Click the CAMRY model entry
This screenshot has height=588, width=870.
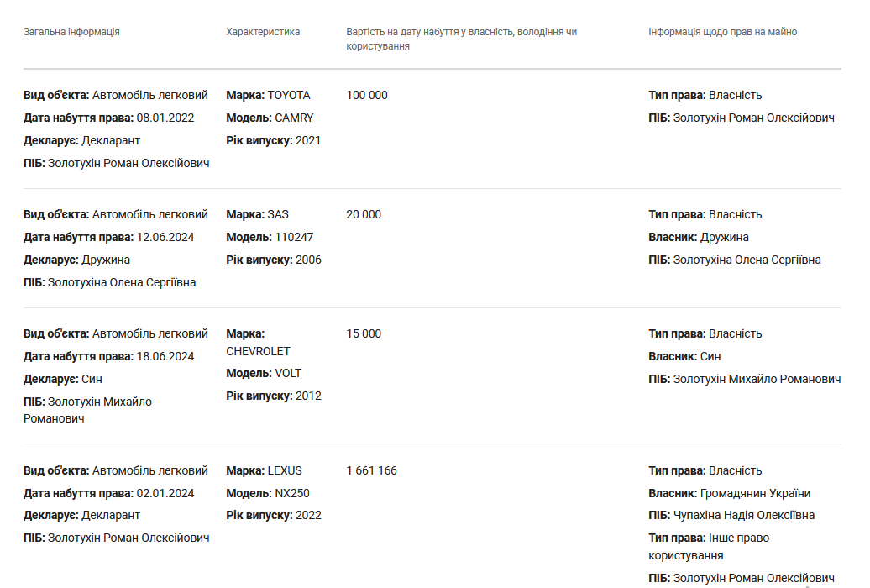pyautogui.click(x=293, y=118)
